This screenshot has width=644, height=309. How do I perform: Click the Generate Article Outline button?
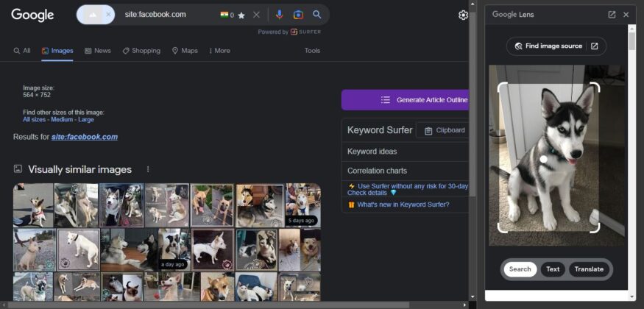tap(405, 100)
